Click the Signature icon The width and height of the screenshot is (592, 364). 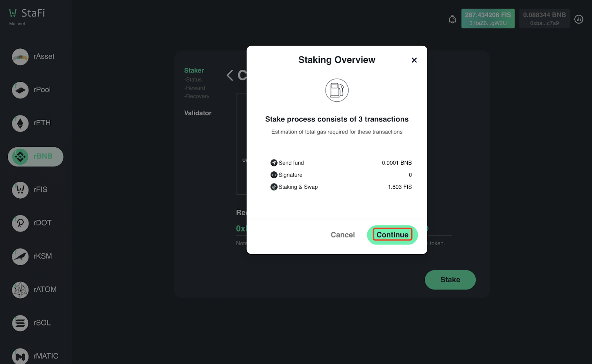(274, 175)
